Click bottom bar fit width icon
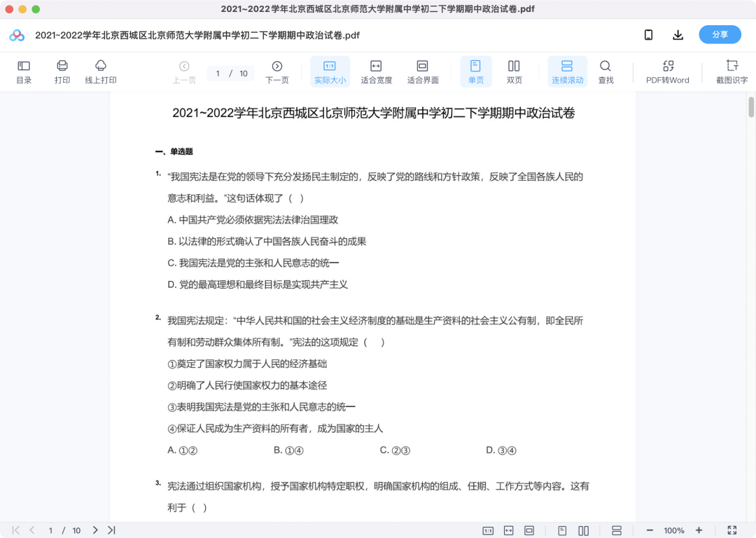 coord(509,531)
